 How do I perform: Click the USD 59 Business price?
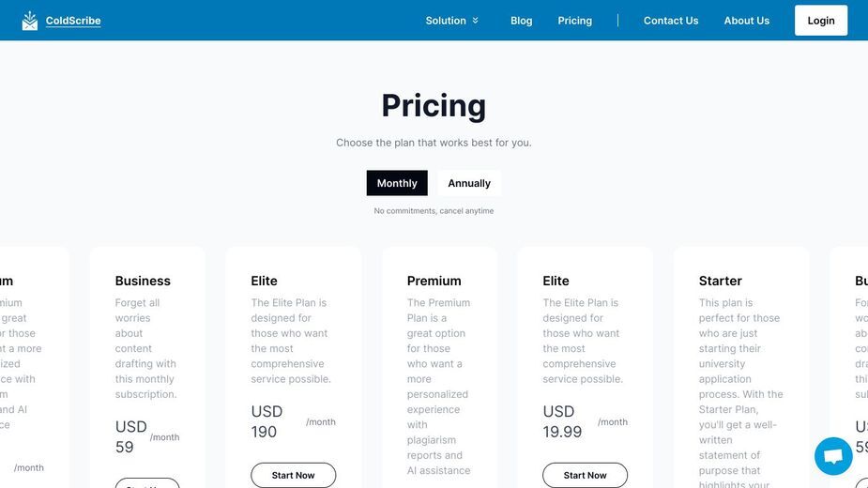(x=131, y=436)
